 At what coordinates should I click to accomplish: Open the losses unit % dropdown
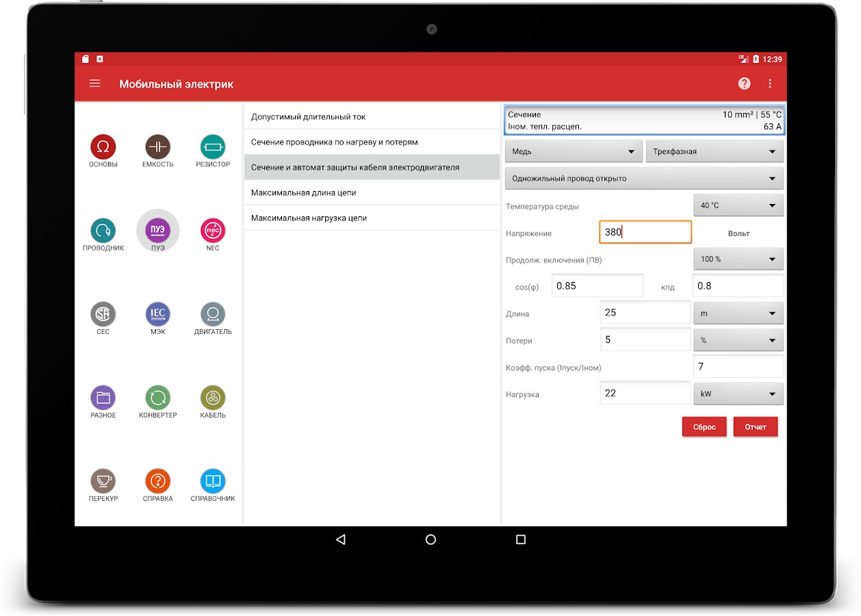point(738,339)
